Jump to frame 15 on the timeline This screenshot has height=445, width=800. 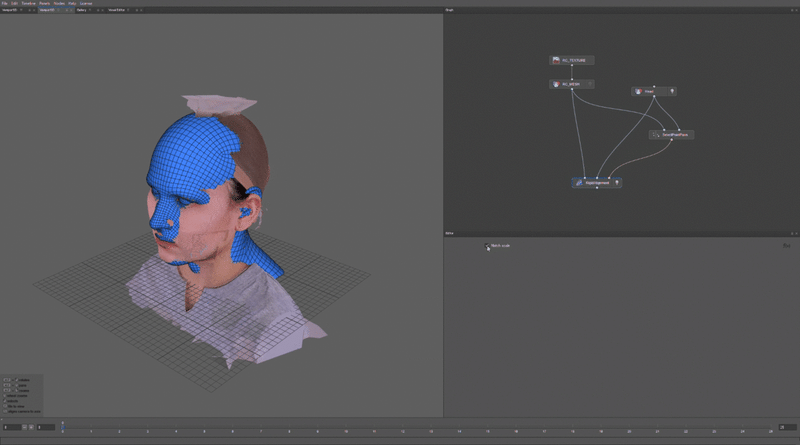point(487,430)
